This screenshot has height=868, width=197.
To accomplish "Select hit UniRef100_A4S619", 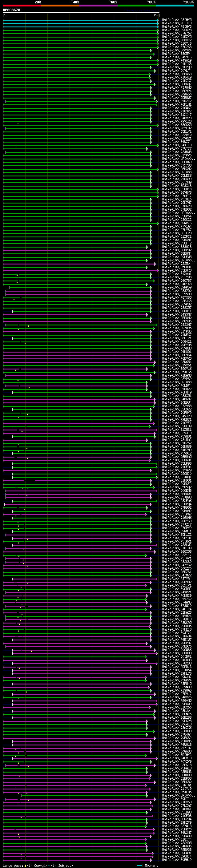I will tap(177, 61).
